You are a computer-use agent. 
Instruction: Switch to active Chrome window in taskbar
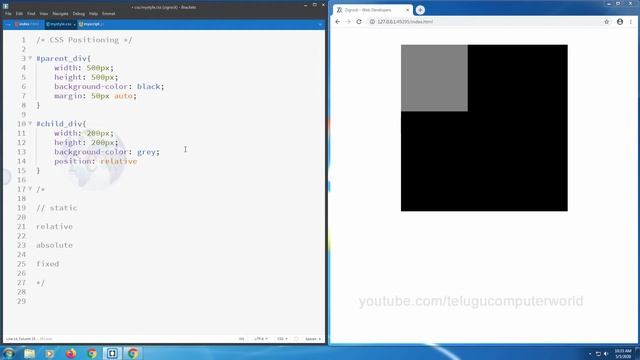[x=133, y=353]
